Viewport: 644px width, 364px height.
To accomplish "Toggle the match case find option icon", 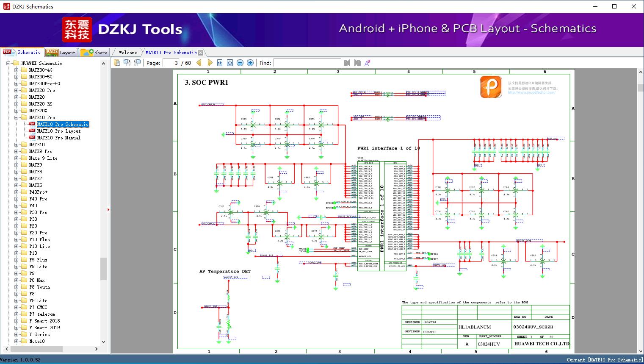I will pos(368,63).
